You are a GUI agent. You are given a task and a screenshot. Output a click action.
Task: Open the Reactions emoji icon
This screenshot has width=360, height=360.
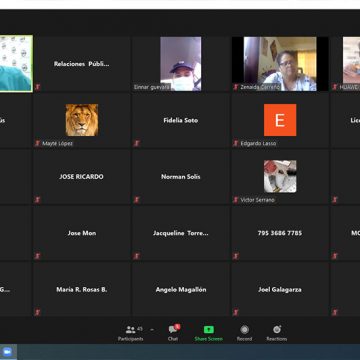tap(277, 329)
